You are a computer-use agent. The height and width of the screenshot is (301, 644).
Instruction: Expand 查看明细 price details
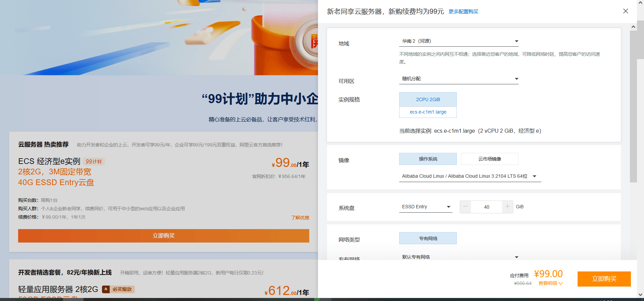[x=550, y=284]
